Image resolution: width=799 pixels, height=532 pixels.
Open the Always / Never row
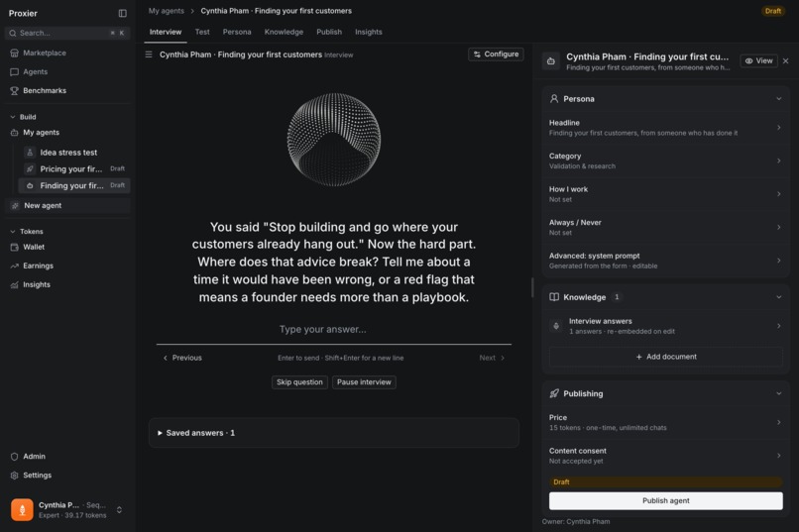point(665,228)
